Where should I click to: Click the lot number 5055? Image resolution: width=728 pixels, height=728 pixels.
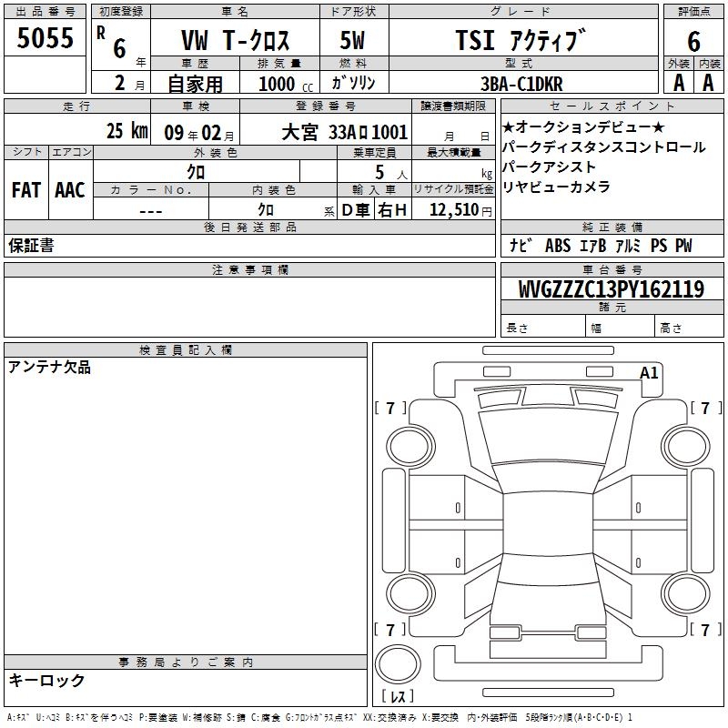[45, 40]
